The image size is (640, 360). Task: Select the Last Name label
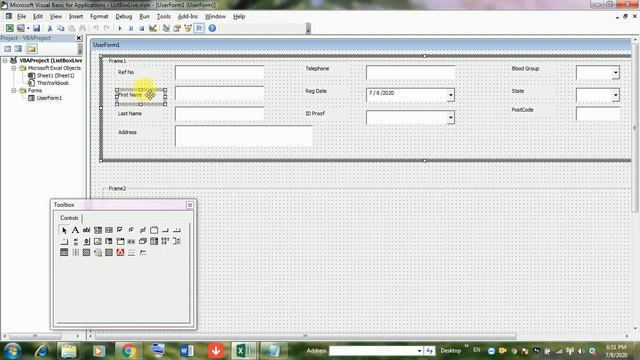130,113
